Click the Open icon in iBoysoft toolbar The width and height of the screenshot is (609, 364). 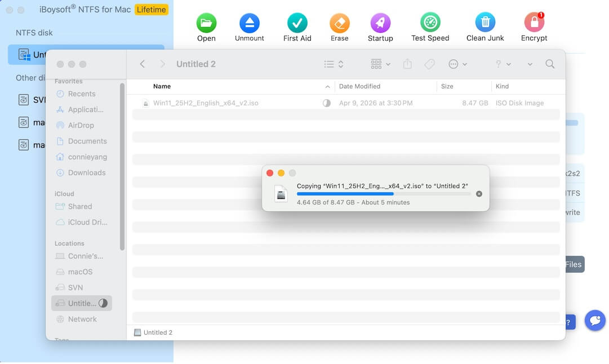pyautogui.click(x=206, y=23)
